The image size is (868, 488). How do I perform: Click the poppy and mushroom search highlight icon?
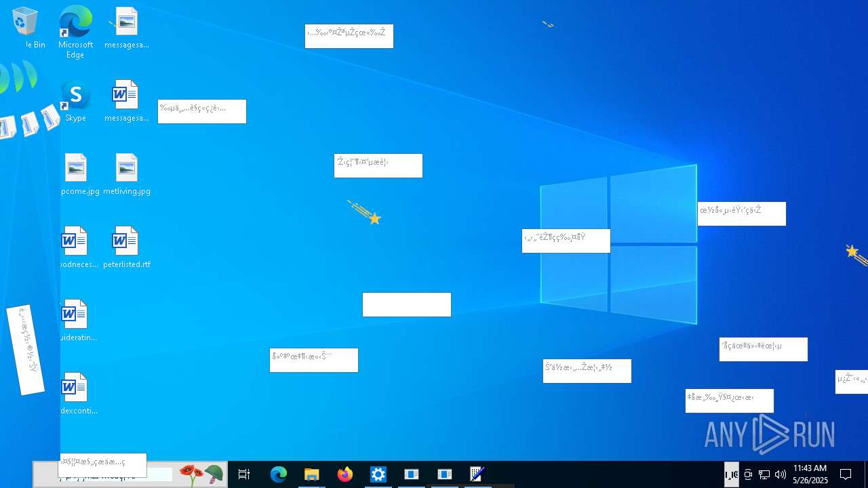tap(201, 474)
